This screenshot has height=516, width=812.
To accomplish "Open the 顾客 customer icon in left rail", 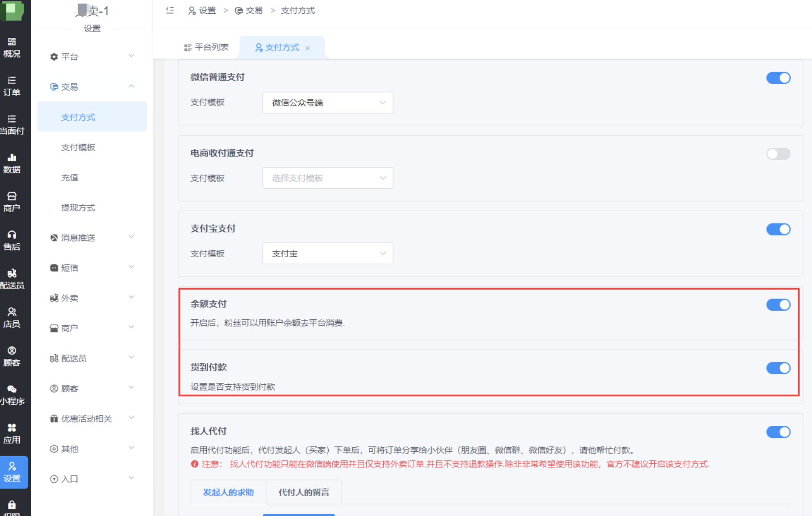I will point(12,350).
